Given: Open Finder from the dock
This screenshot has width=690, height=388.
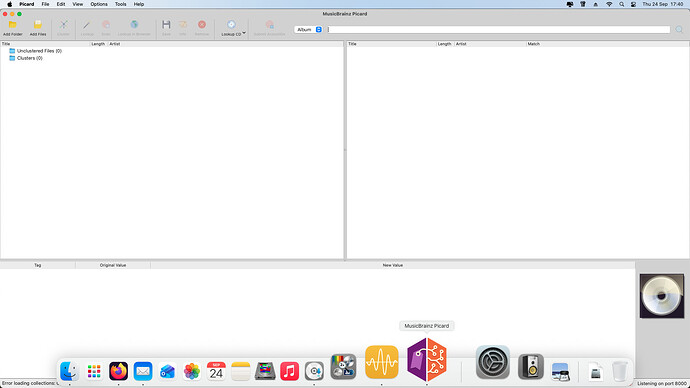Looking at the screenshot, I should (70, 371).
